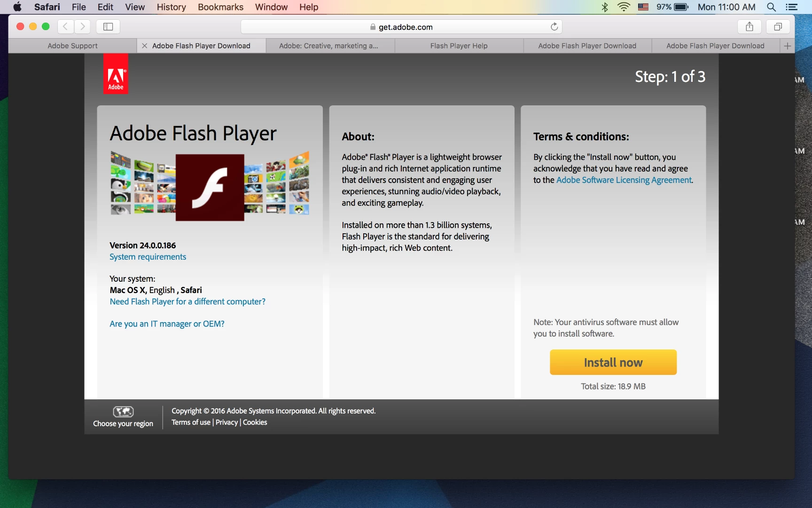Screen dimensions: 812x508
Task: Reload the page with the refresh icon
Action: click(554, 27)
